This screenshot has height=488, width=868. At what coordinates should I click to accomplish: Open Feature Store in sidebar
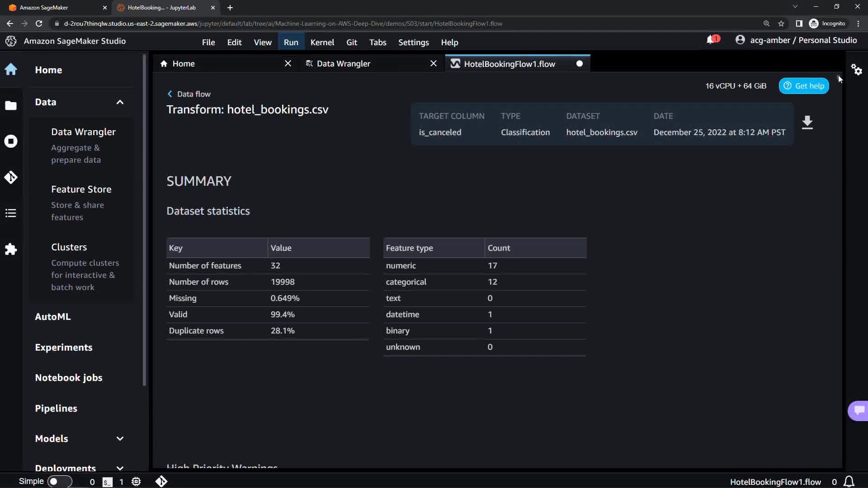[x=81, y=189]
